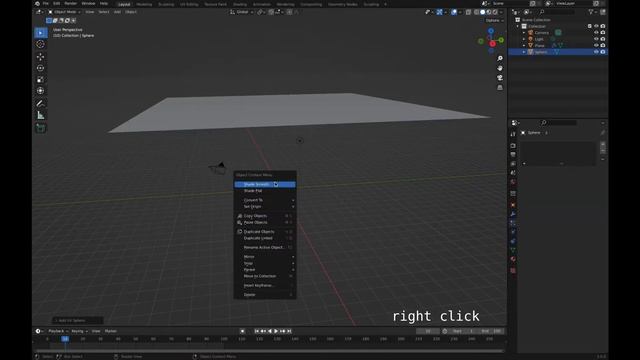Open Convert To submenu
The height and width of the screenshot is (360, 640).
pyautogui.click(x=264, y=200)
